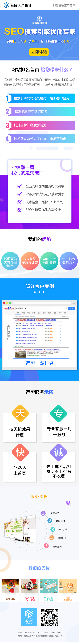Toggle the checkbox beside 全面支持国内主流搜索引擎
79x644 pixels.
click(19, 186)
